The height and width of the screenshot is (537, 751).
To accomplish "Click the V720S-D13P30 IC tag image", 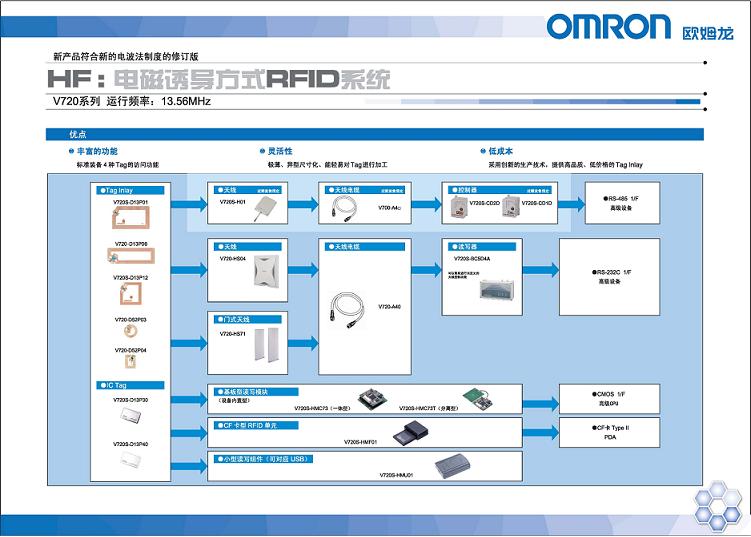I will coord(130,415).
